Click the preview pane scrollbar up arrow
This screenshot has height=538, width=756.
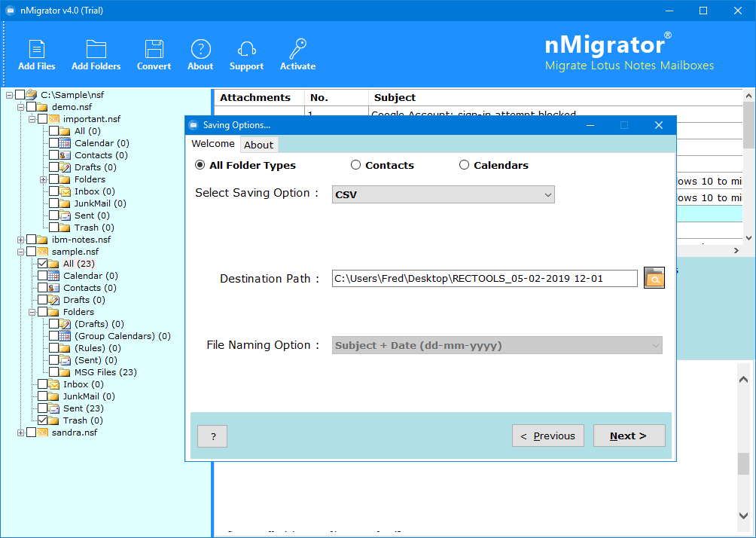743,380
